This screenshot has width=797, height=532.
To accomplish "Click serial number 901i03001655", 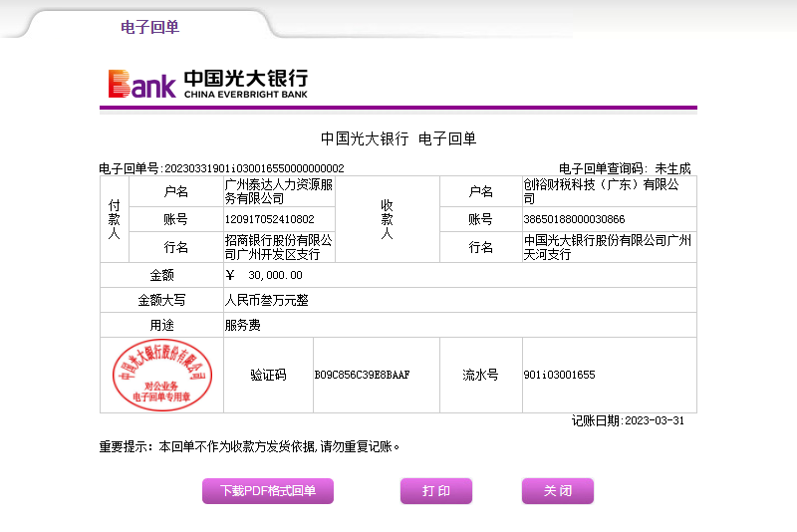I will click(x=559, y=375).
